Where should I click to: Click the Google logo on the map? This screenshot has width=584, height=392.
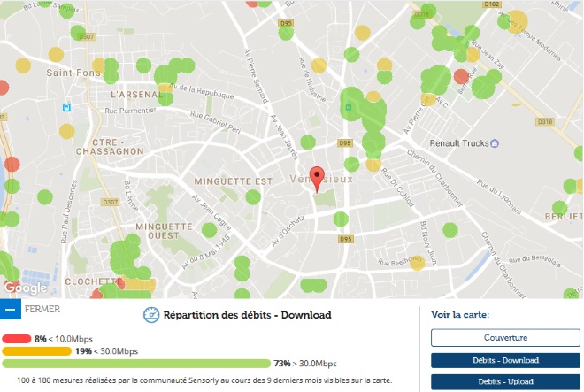pyautogui.click(x=26, y=288)
